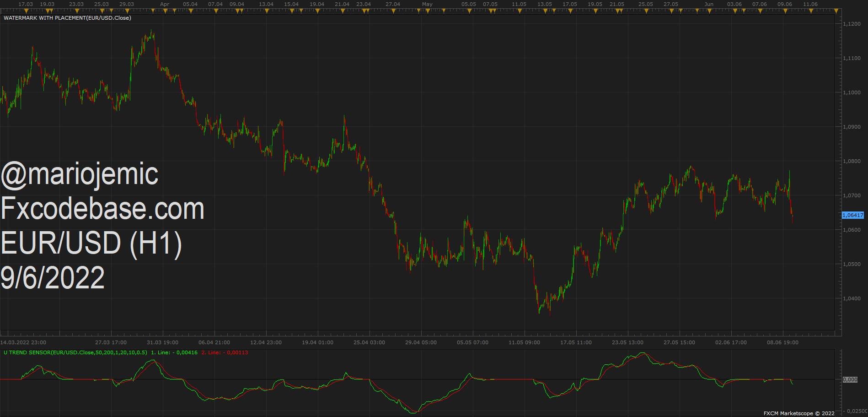Click the 1,1200 price axis label
The width and height of the screenshot is (868, 417).
[x=852, y=24]
